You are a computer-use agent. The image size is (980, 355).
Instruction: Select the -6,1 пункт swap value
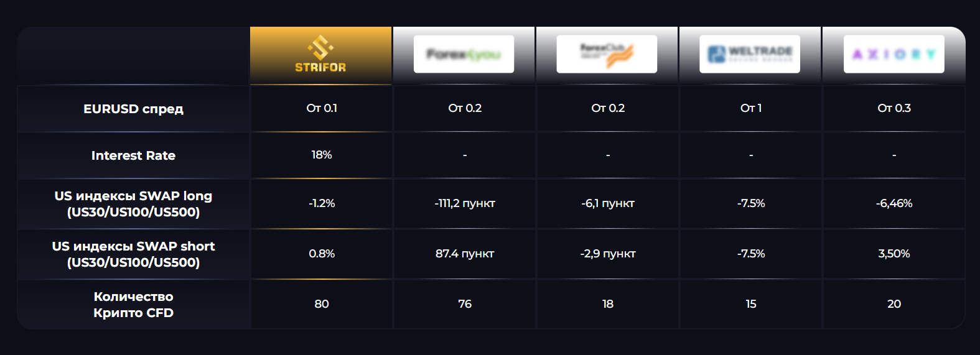608,203
